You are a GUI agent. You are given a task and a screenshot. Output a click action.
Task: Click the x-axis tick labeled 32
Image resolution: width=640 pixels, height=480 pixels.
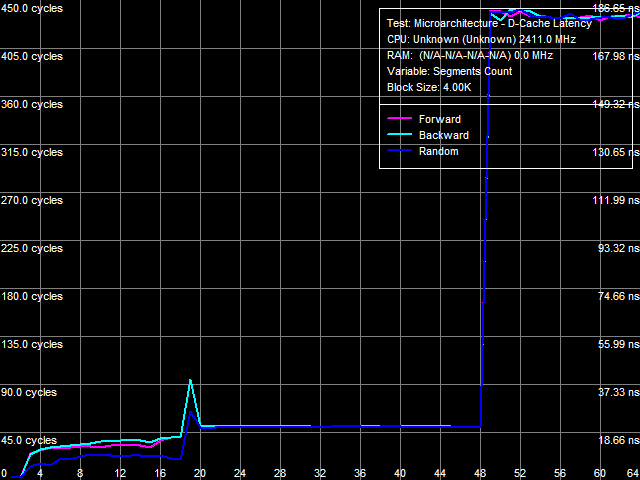(x=320, y=473)
